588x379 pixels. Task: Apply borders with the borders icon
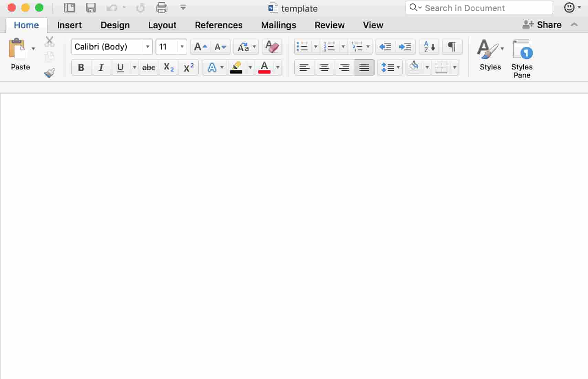441,67
